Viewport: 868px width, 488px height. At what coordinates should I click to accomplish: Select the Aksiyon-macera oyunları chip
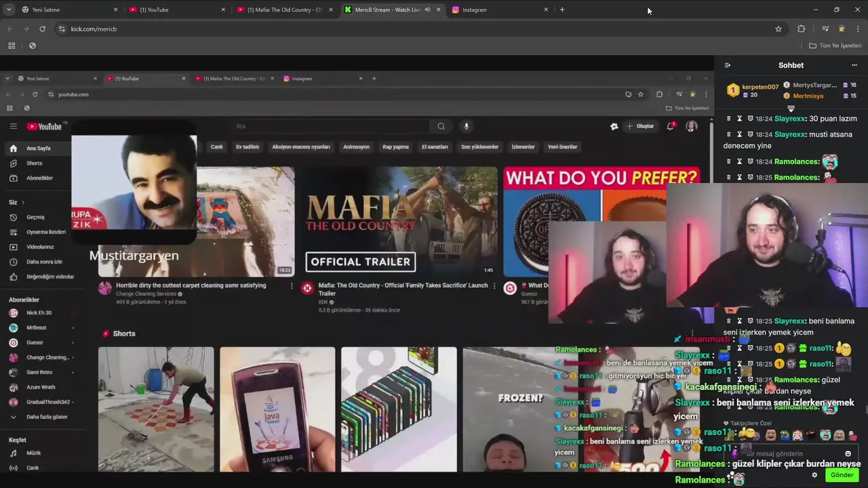tap(301, 146)
